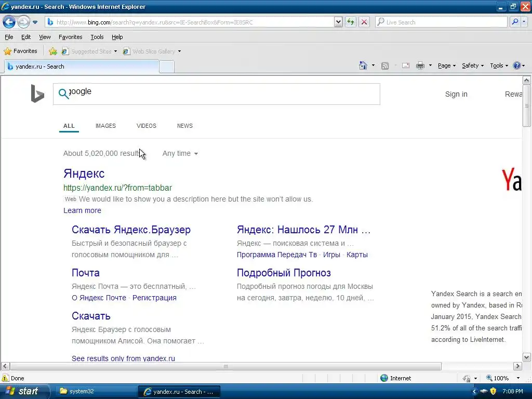Click the Home icon in command bar
This screenshot has width=532, height=399.
point(363,65)
